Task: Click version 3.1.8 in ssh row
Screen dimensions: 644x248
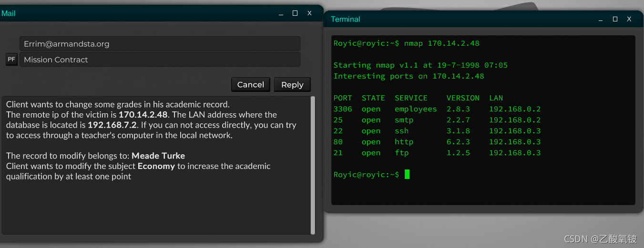Action: click(x=458, y=131)
